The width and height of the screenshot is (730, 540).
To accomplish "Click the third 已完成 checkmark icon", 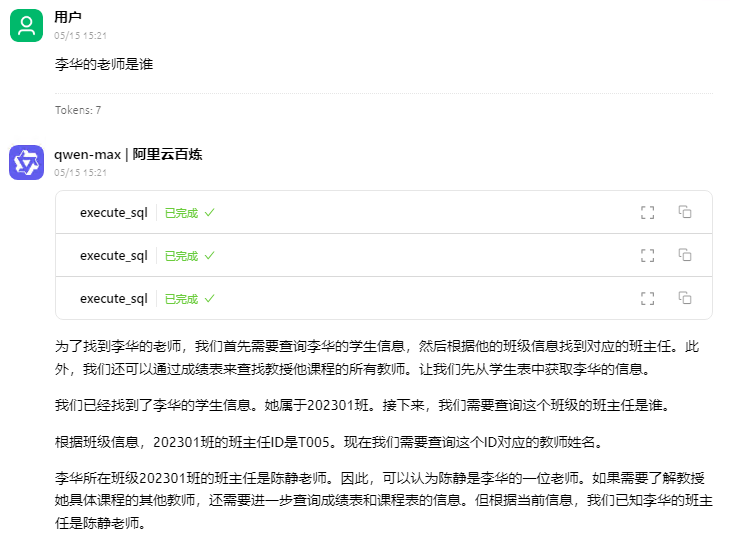I will coord(210,298).
